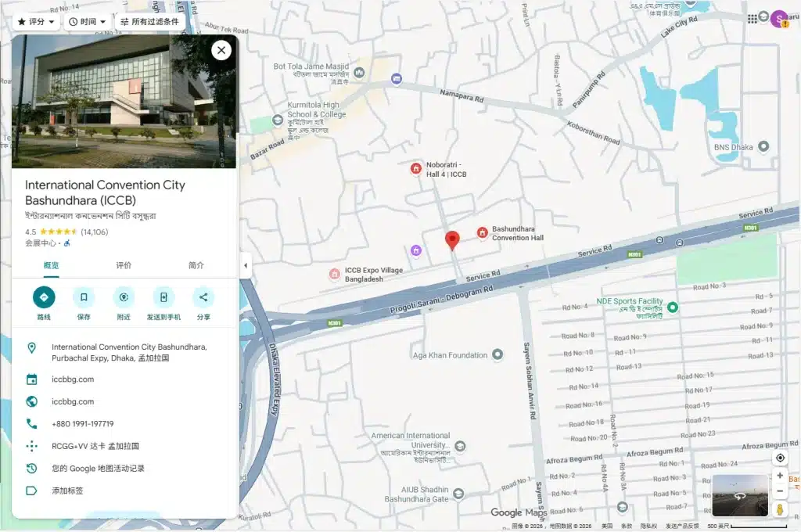Viewport: 801px width, 532px height.
Task: Select the Aga Khan Foundation marker
Action: (497, 354)
